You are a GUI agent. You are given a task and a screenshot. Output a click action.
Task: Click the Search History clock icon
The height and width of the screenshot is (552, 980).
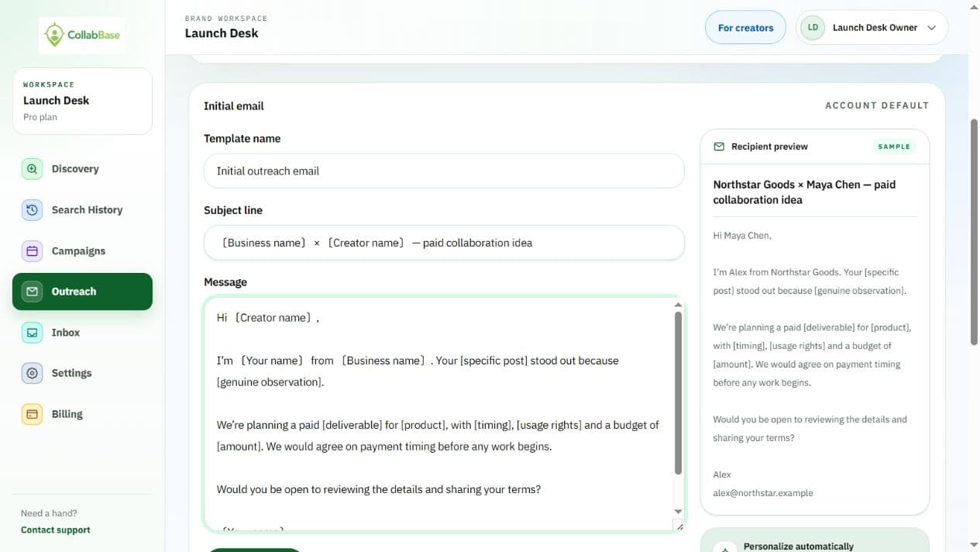click(x=32, y=210)
